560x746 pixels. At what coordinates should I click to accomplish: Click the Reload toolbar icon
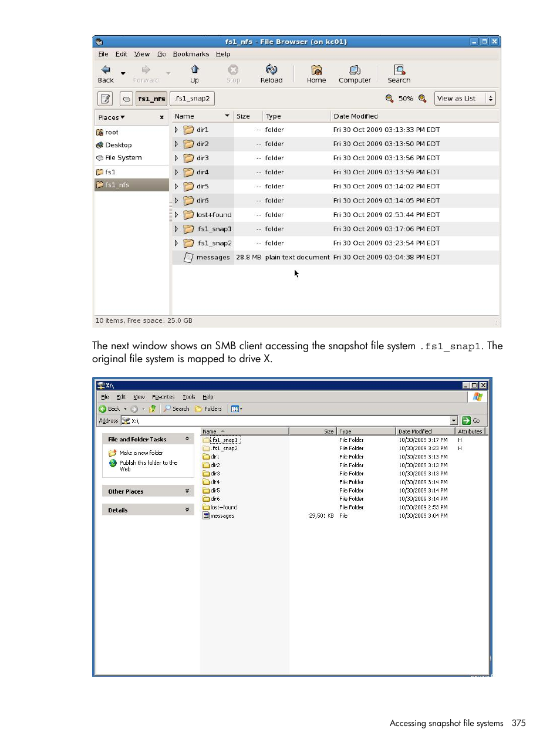tap(271, 69)
